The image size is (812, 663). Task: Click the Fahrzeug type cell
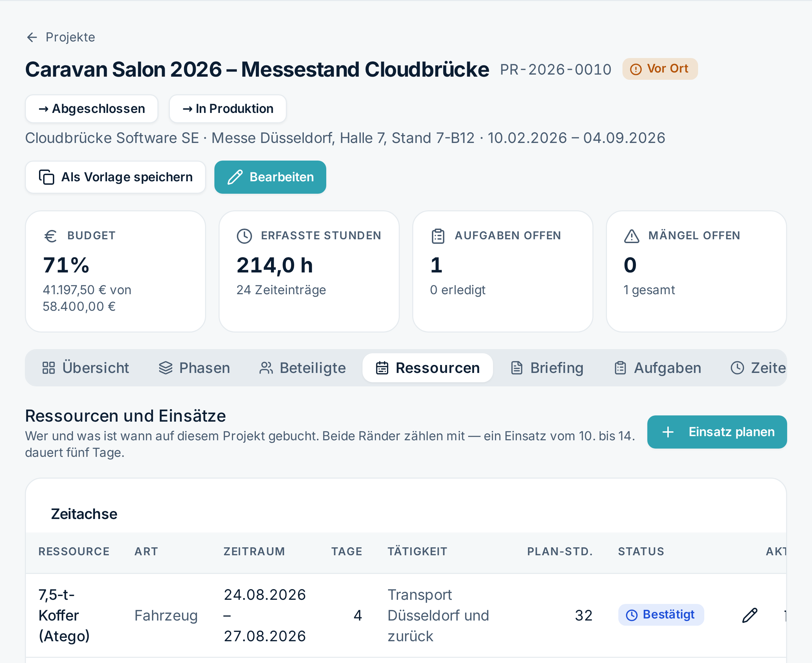(x=166, y=615)
